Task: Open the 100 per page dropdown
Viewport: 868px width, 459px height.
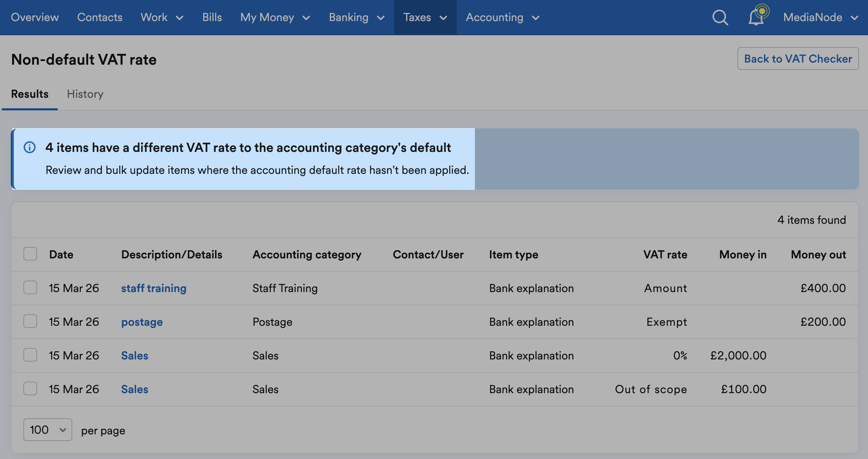Action: [x=48, y=430]
